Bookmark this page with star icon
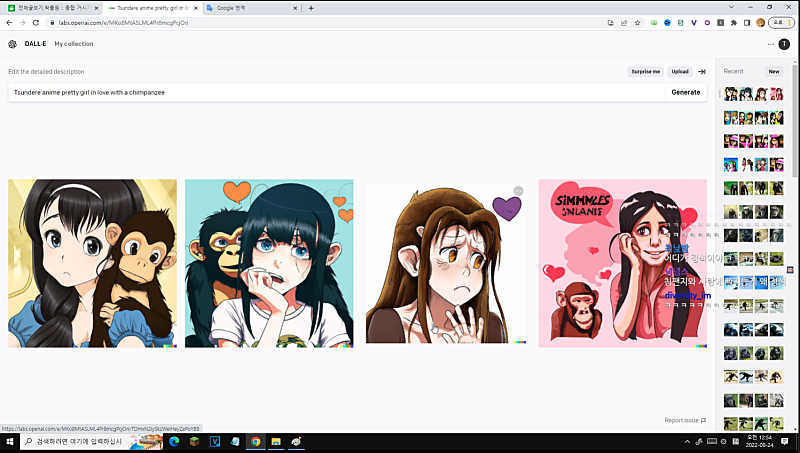The width and height of the screenshot is (800, 453). pyautogui.click(x=637, y=22)
